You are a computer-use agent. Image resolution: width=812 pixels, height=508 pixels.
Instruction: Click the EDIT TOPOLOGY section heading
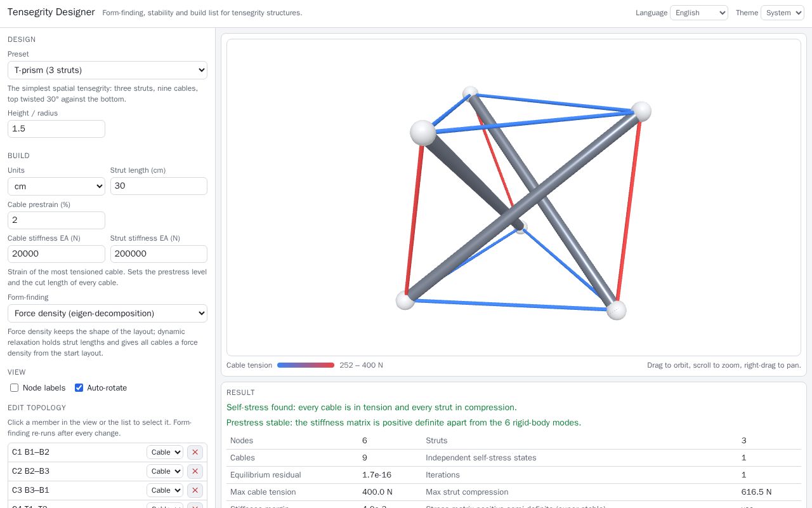click(37, 408)
